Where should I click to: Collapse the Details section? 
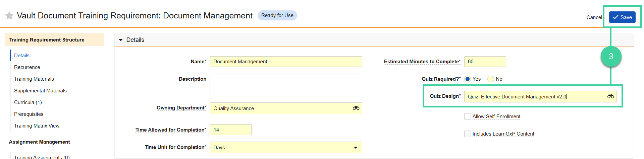pyautogui.click(x=121, y=40)
